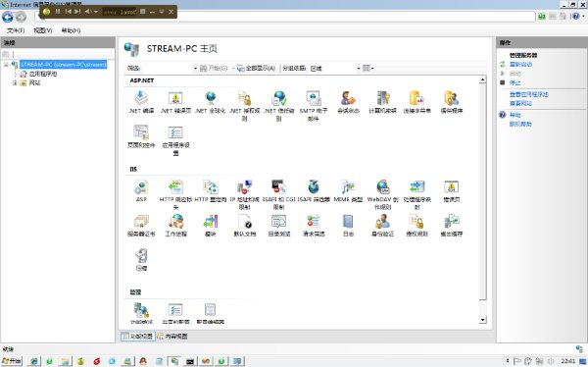
Task: Open the .NET 错误页 (.NET Error Pages) feature
Action: coord(175,102)
